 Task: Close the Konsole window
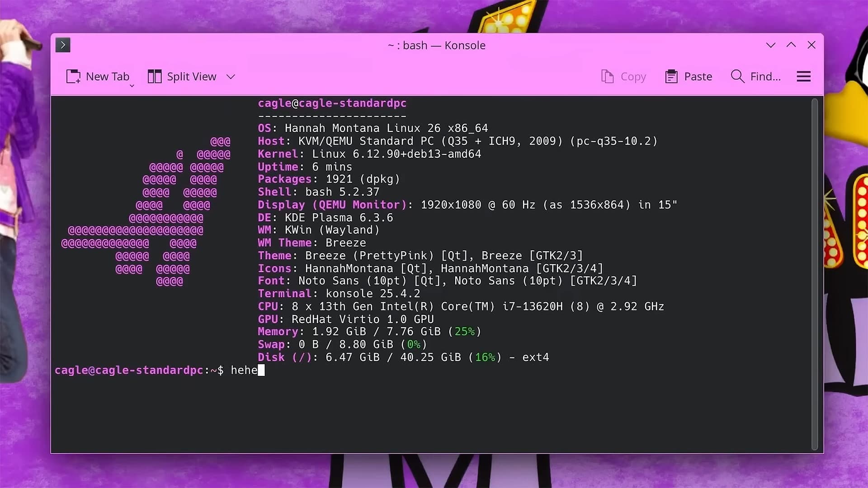811,45
